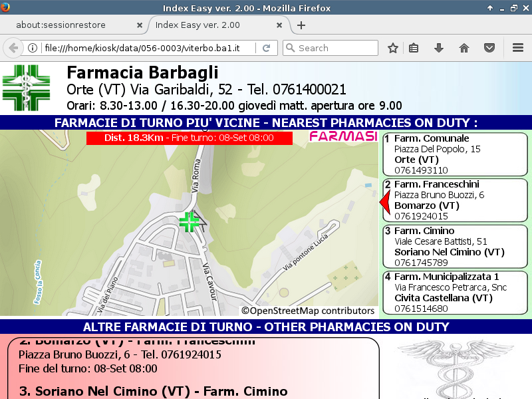Open the Firefox hamburger menu

[x=518, y=48]
